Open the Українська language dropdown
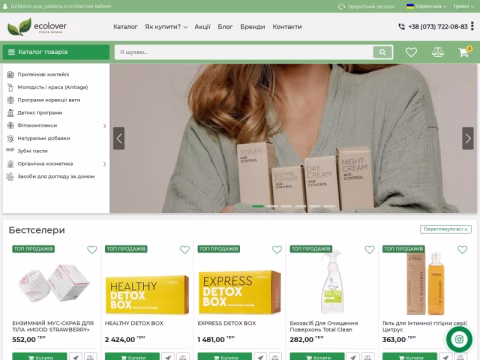The height and width of the screenshot is (360, 480). pos(427,6)
